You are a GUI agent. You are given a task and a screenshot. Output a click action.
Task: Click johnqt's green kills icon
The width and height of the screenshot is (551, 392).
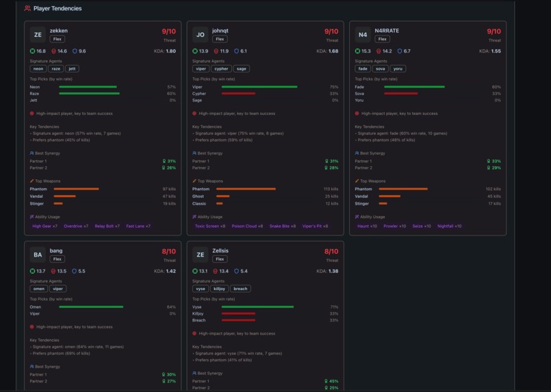point(195,51)
